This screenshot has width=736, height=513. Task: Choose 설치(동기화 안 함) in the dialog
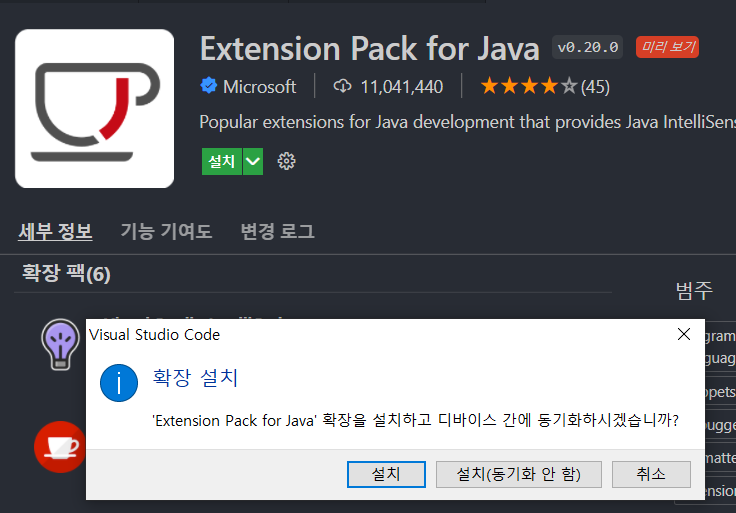pos(519,474)
